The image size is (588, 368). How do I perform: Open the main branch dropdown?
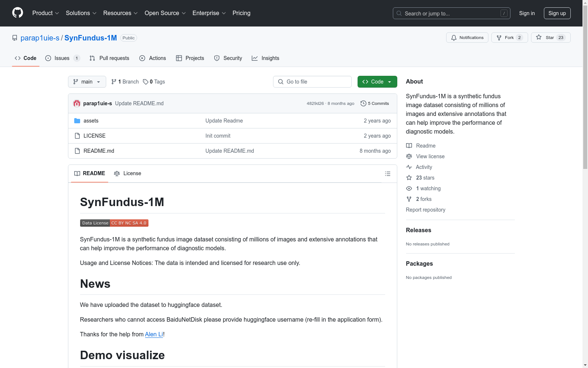[87, 82]
